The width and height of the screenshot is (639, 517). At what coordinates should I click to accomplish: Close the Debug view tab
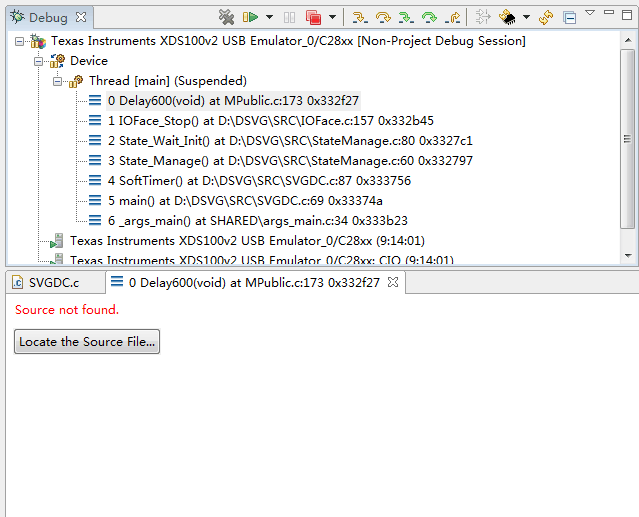pyautogui.click(x=81, y=17)
